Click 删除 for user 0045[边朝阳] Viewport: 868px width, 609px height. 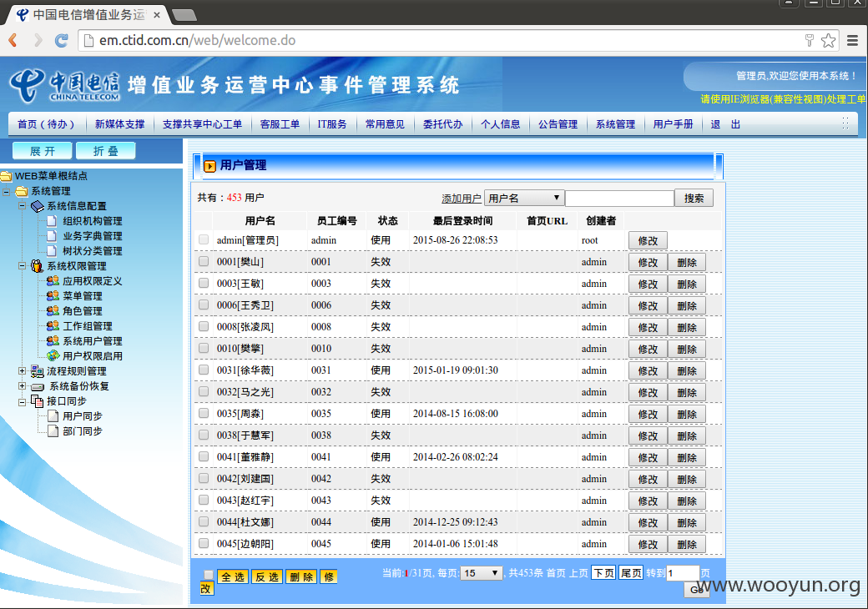click(x=686, y=544)
